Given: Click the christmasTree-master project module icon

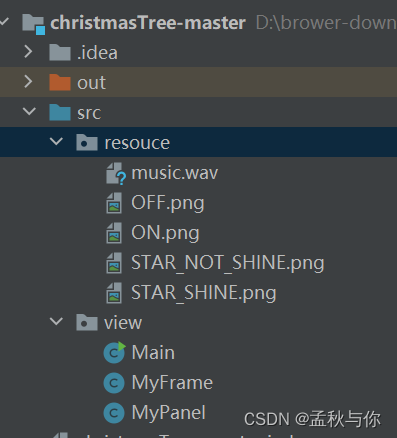Looking at the screenshot, I should click(x=34, y=24).
